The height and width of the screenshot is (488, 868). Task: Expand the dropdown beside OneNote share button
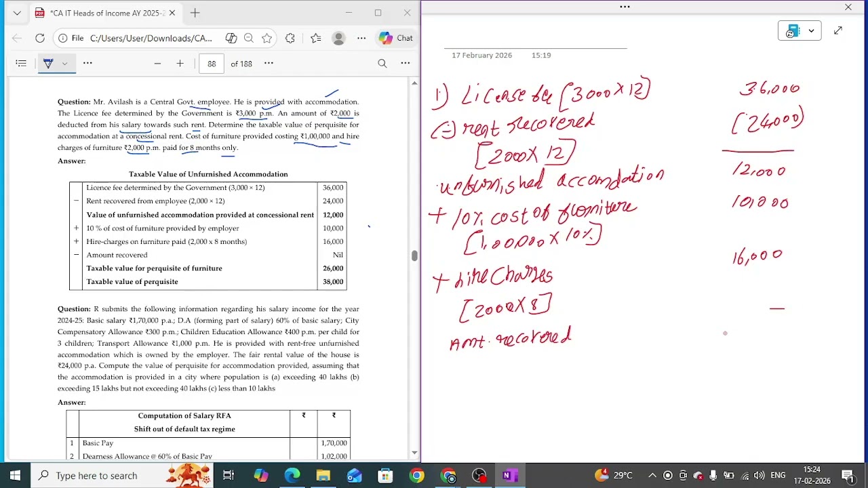811,30
